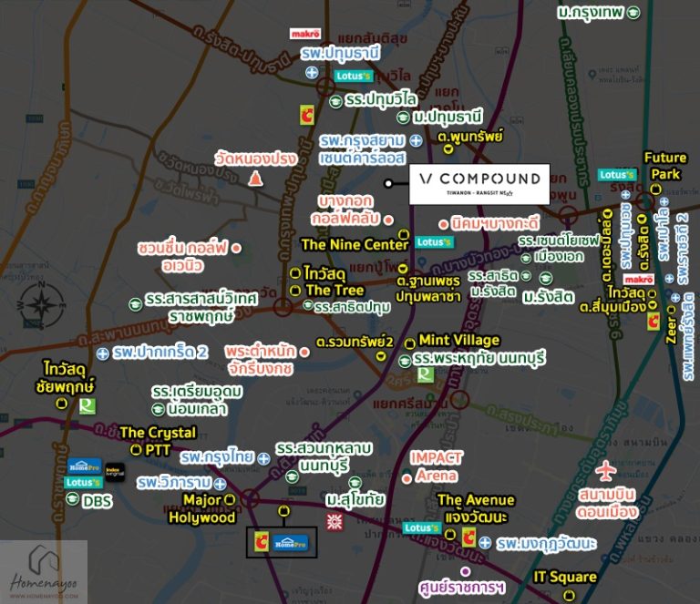Click the purple dot above ศูนย์ราชการฯ
The height and width of the screenshot is (604, 700).
tap(466, 571)
